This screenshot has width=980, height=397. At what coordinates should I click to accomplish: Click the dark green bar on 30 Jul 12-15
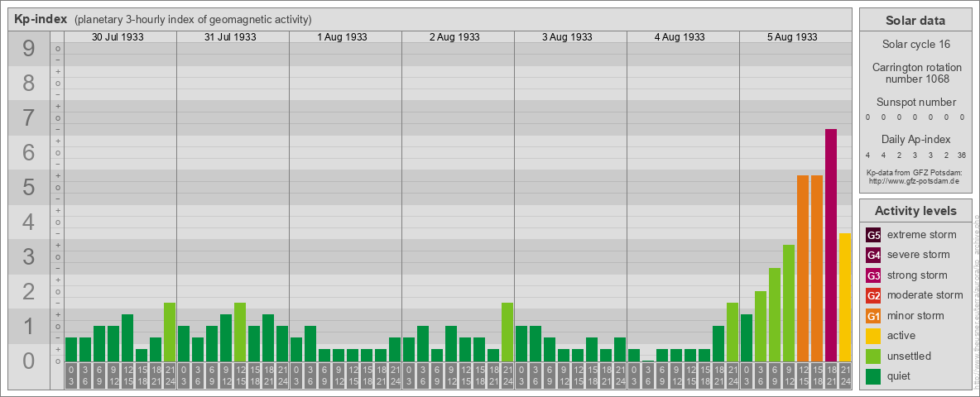pos(127,337)
